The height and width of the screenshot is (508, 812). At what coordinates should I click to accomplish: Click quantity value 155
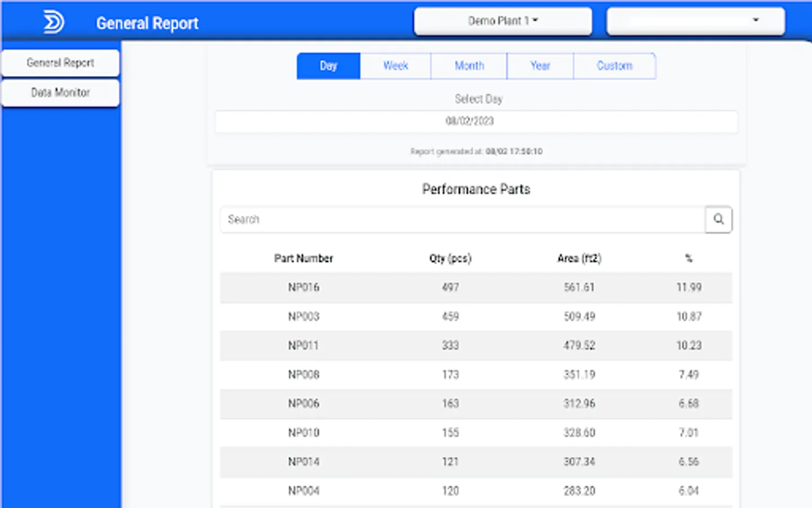[450, 433]
